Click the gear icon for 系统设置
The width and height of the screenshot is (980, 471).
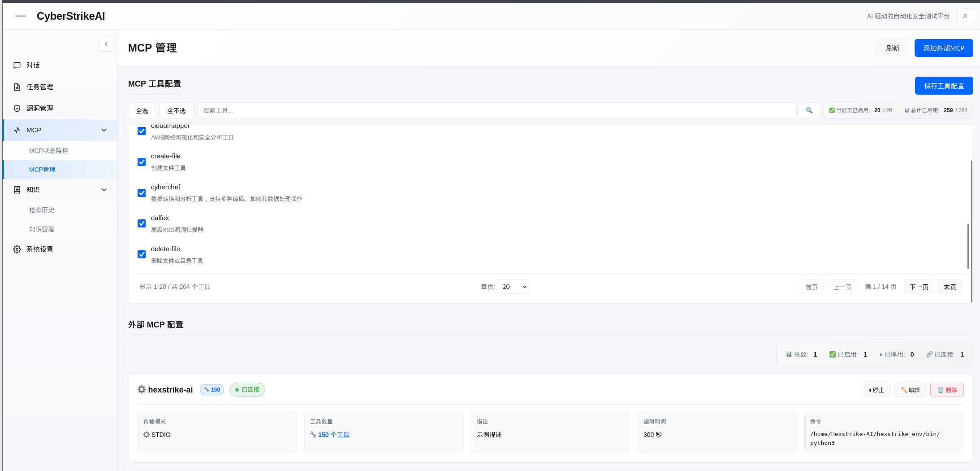click(17, 249)
